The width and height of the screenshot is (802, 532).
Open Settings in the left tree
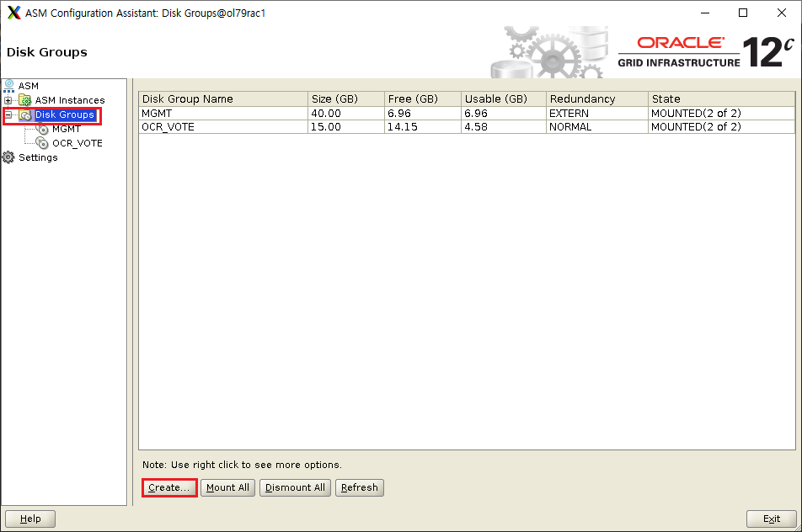pyautogui.click(x=39, y=157)
